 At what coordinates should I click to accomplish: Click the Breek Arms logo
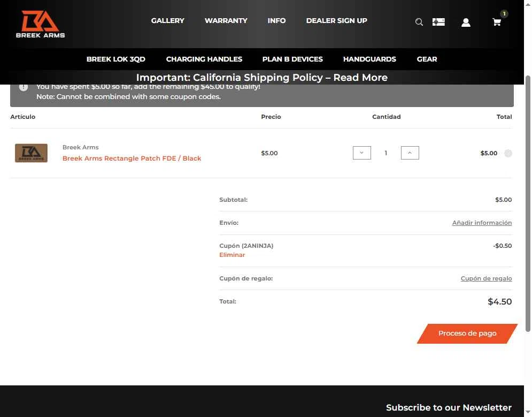(x=41, y=24)
